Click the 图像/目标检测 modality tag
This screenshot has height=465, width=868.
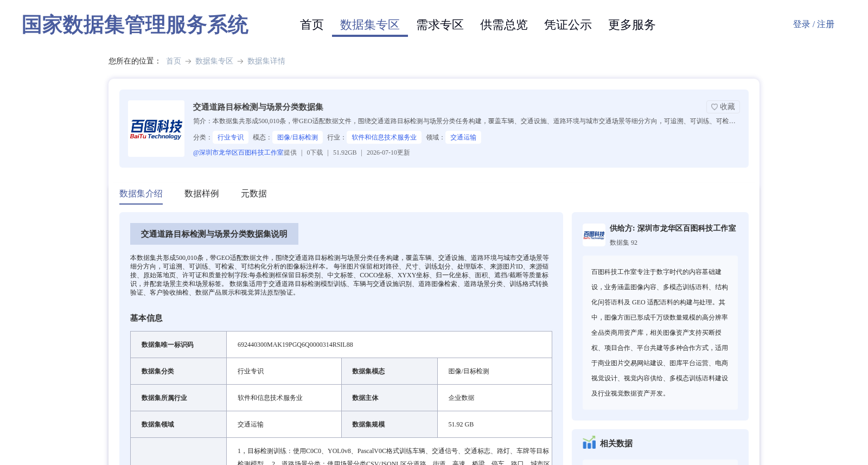(x=298, y=137)
